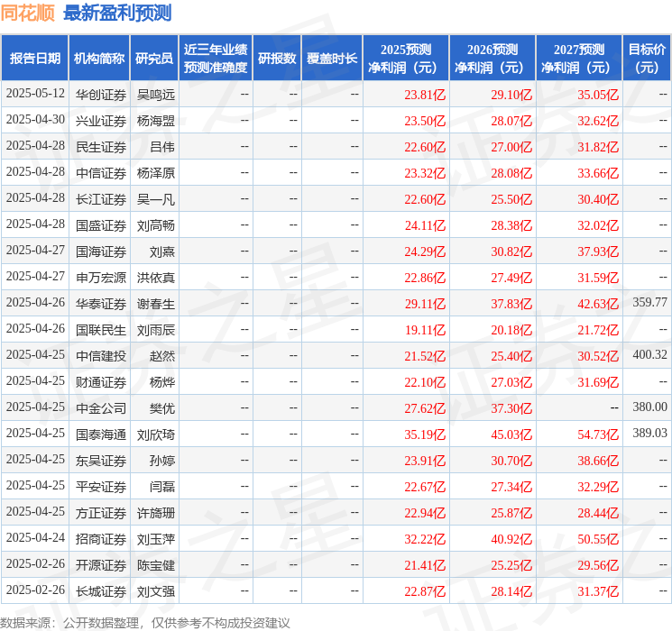Image resolution: width=672 pixels, height=631 pixels.
Task: Select the 平安证券 institution cell
Action: (x=101, y=487)
